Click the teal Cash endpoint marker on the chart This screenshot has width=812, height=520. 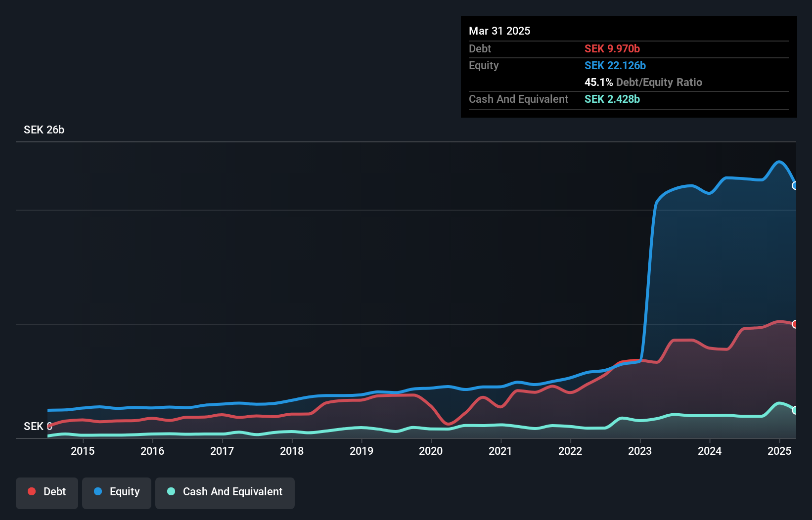795,410
